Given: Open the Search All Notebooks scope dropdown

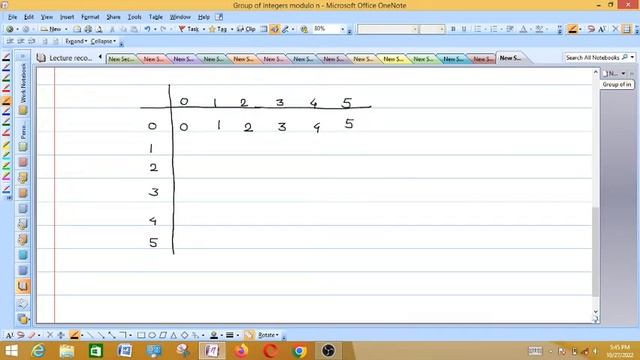Looking at the screenshot, I should tap(632, 58).
